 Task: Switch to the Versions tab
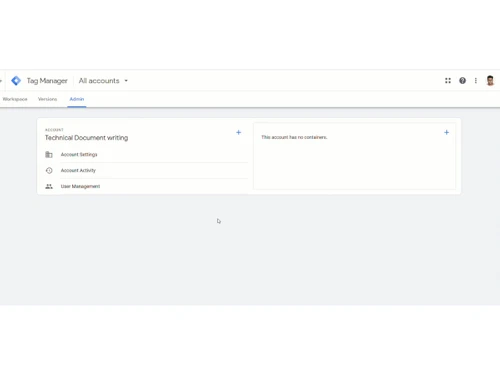coord(47,99)
